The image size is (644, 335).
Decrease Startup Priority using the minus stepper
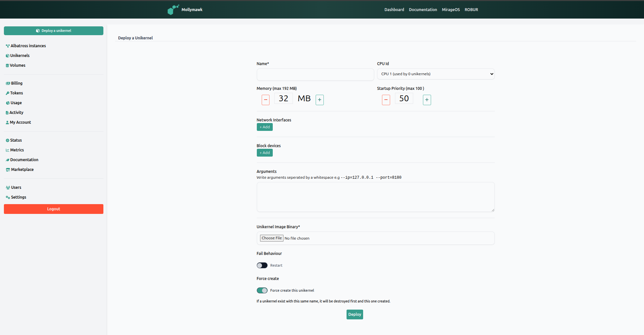pyautogui.click(x=386, y=100)
